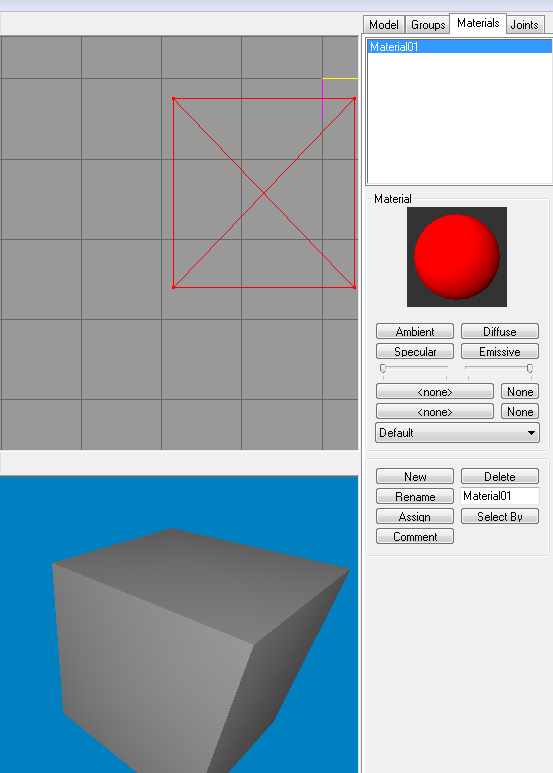
Task: Click the material name text field
Action: (500, 496)
